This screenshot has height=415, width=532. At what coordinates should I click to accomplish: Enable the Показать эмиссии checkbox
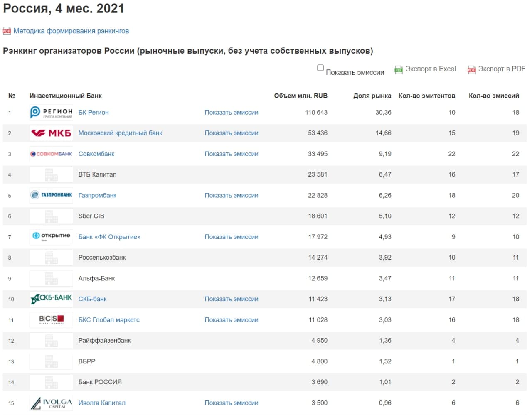320,68
